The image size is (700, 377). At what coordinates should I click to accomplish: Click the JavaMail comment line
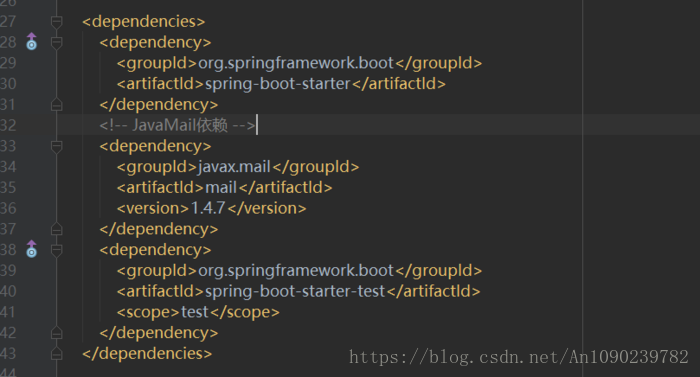(177, 125)
